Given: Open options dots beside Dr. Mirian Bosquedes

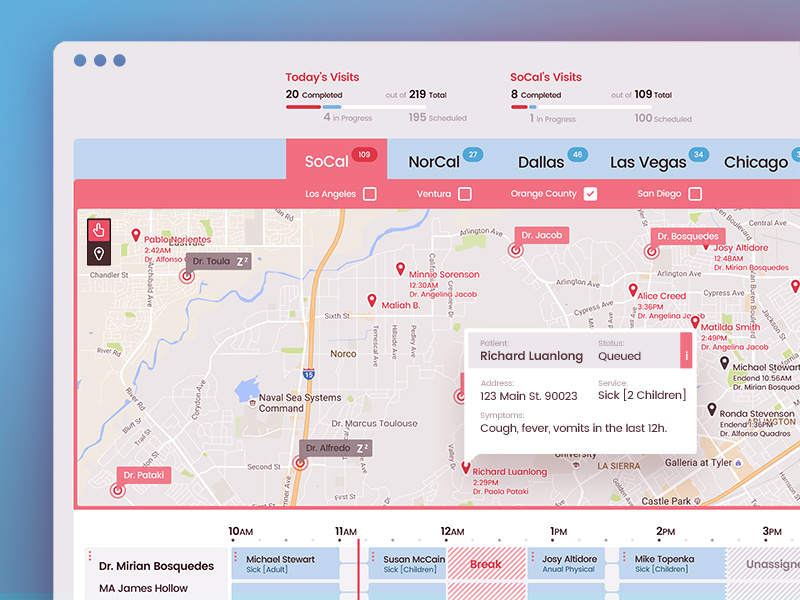Looking at the screenshot, I should [90, 556].
